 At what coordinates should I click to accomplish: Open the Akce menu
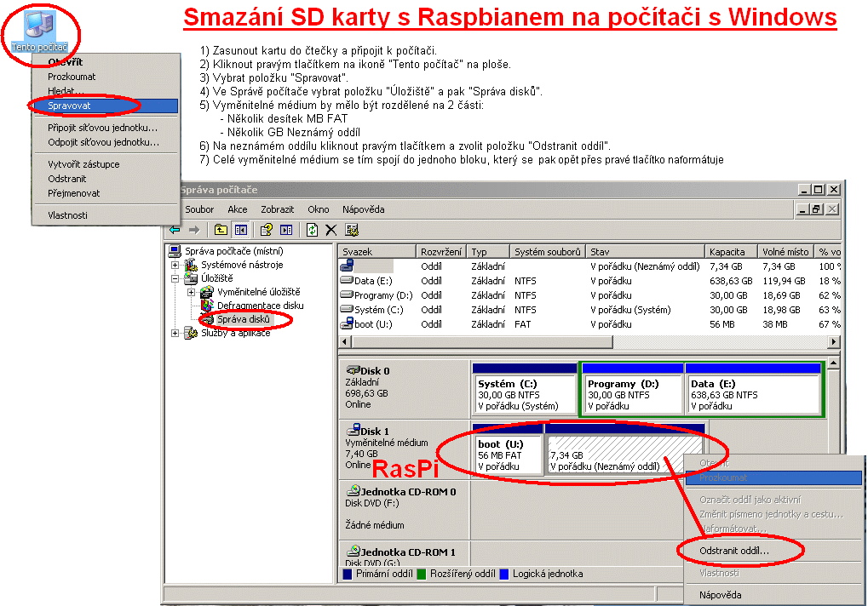click(238, 209)
